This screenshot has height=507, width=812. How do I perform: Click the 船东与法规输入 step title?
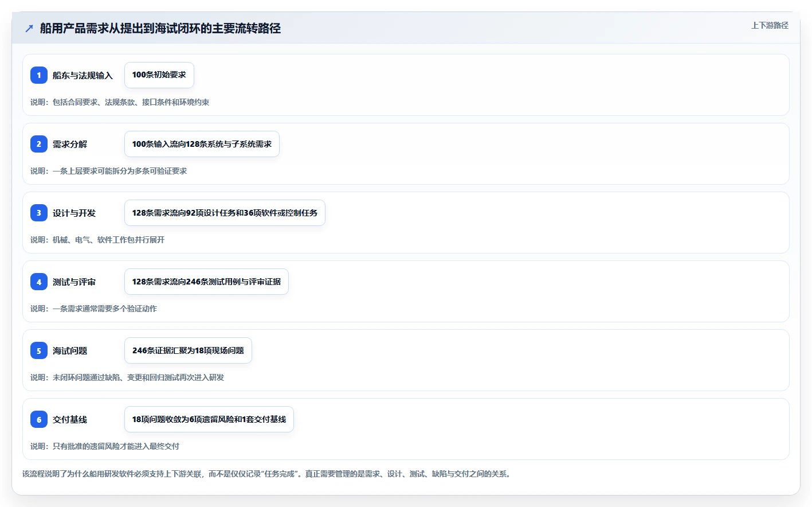pos(83,75)
